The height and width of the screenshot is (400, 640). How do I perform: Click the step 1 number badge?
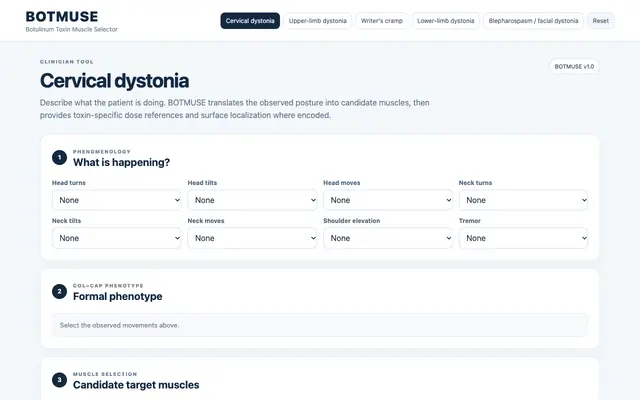click(x=60, y=158)
